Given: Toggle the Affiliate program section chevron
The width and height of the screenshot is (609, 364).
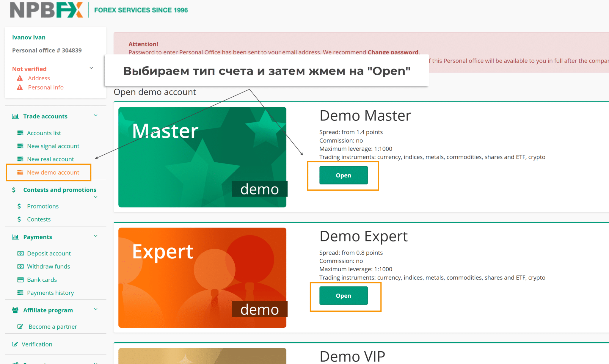Looking at the screenshot, I should click(x=96, y=309).
